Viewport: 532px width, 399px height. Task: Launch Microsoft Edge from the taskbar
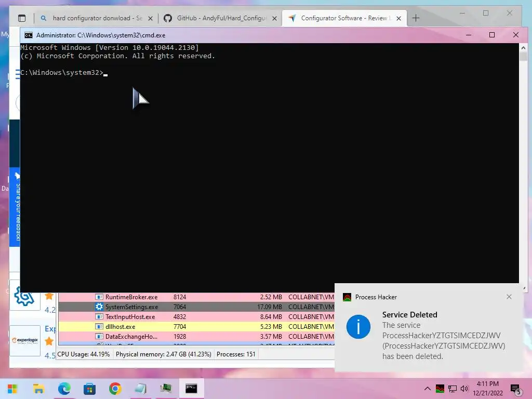tap(64, 389)
